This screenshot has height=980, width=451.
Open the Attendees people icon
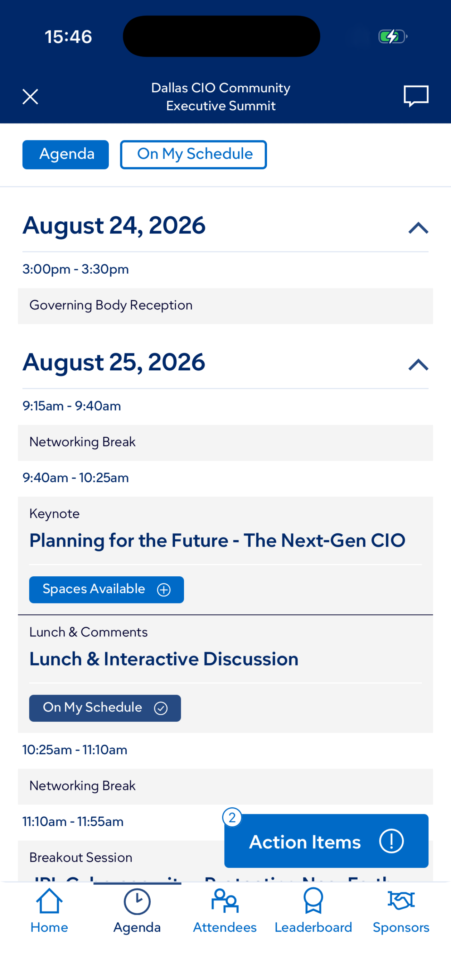pos(225,901)
